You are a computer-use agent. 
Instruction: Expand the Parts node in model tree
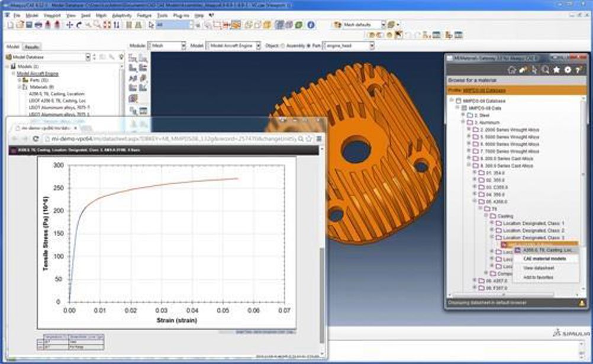(x=20, y=80)
